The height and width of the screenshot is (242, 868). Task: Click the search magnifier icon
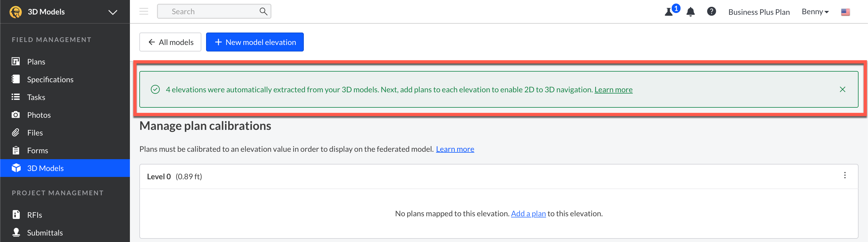(263, 12)
